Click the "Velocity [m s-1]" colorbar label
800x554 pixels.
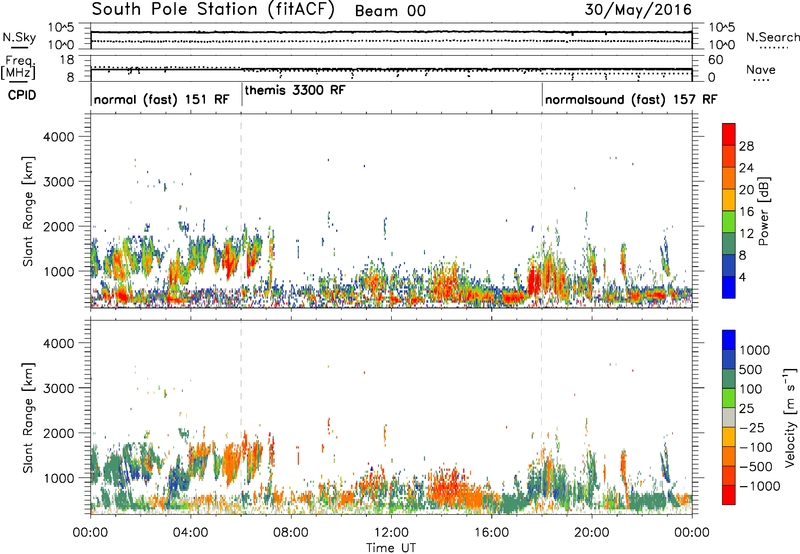coord(790,417)
